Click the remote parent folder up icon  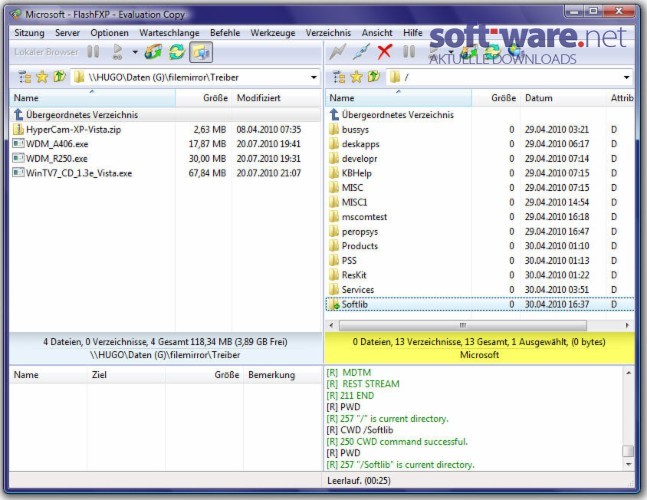tap(374, 77)
